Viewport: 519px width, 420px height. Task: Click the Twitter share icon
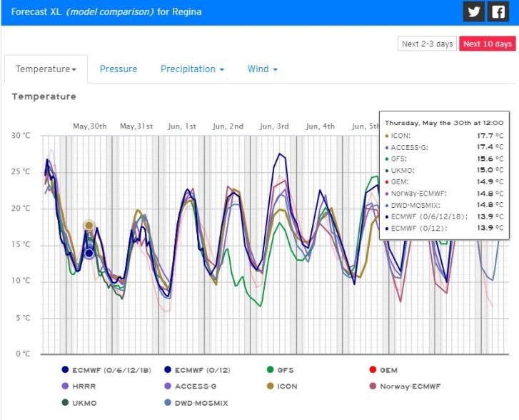(473, 11)
